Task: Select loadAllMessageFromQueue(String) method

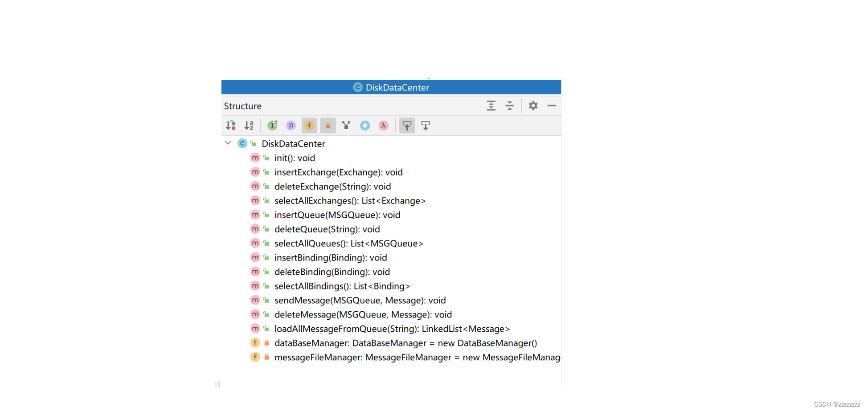Action: 392,329
